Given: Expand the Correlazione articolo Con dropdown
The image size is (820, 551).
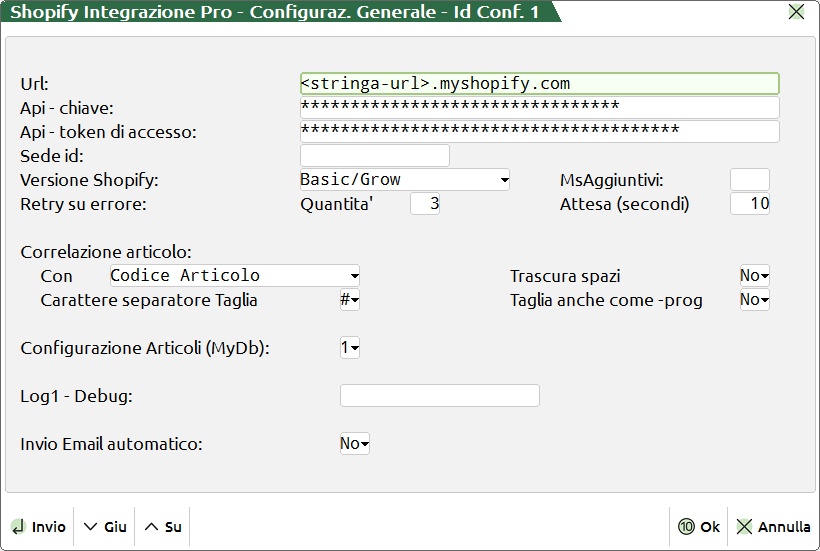Looking at the screenshot, I should click(234, 276).
